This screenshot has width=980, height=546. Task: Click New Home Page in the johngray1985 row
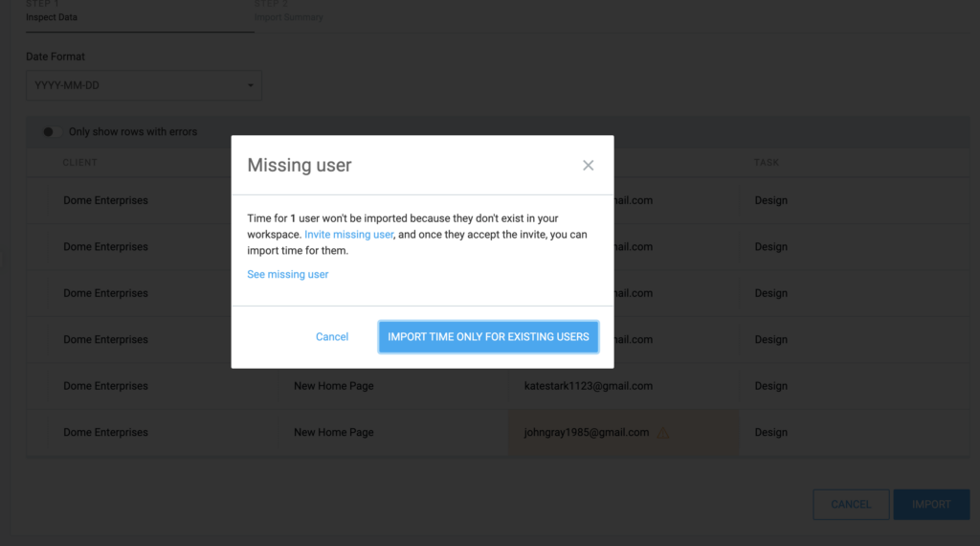click(333, 433)
